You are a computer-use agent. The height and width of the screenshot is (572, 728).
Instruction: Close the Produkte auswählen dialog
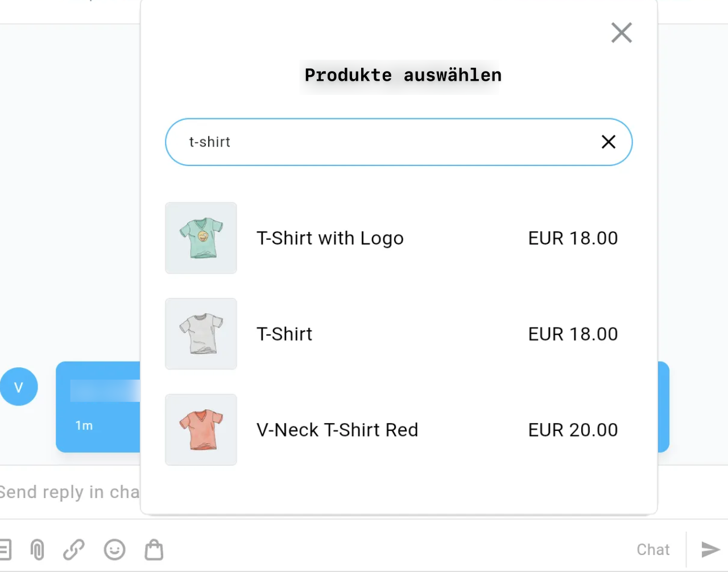click(621, 32)
